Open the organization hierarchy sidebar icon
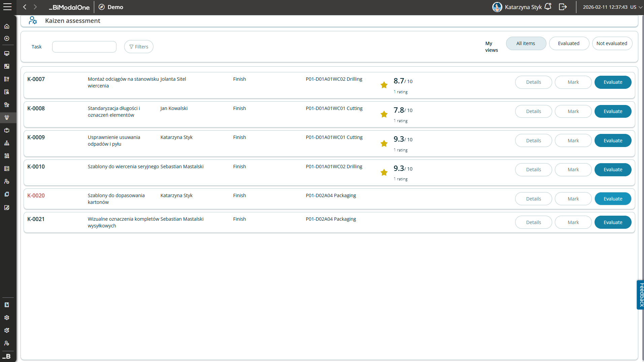Screen dimensions: 644x362 [7, 143]
